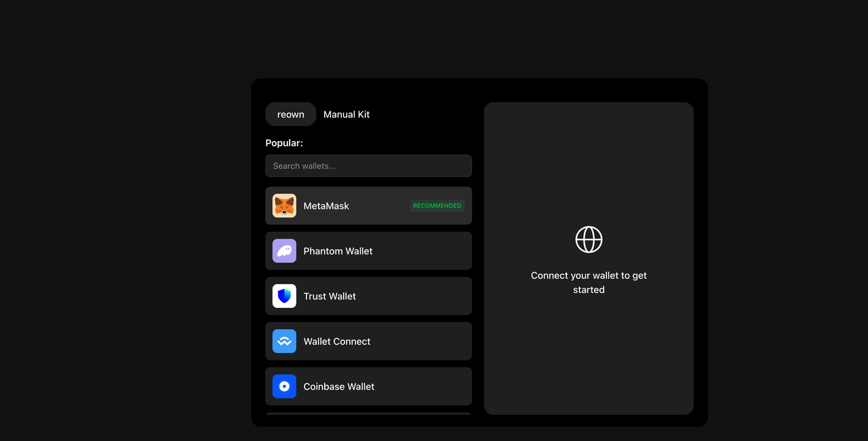Click the Coinbase Wallet logo icon
Screen dimensions: 868x441
(x=284, y=387)
